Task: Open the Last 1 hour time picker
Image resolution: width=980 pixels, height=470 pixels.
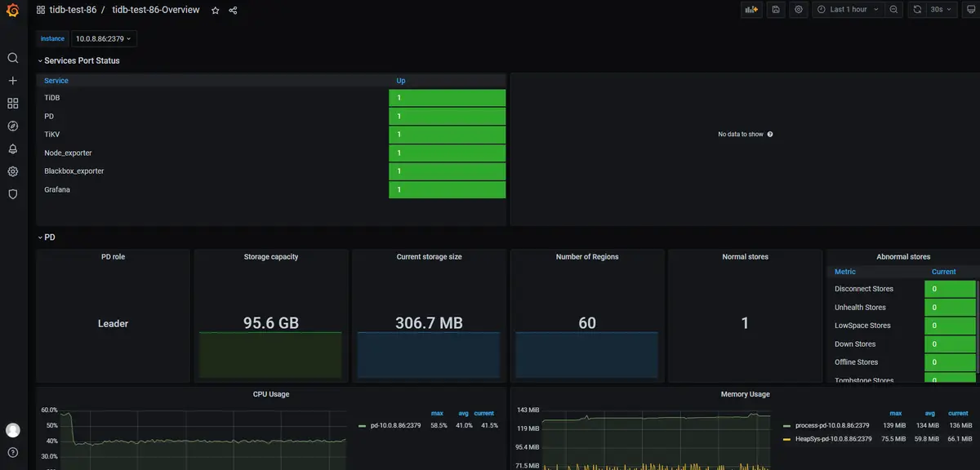Action: point(848,10)
